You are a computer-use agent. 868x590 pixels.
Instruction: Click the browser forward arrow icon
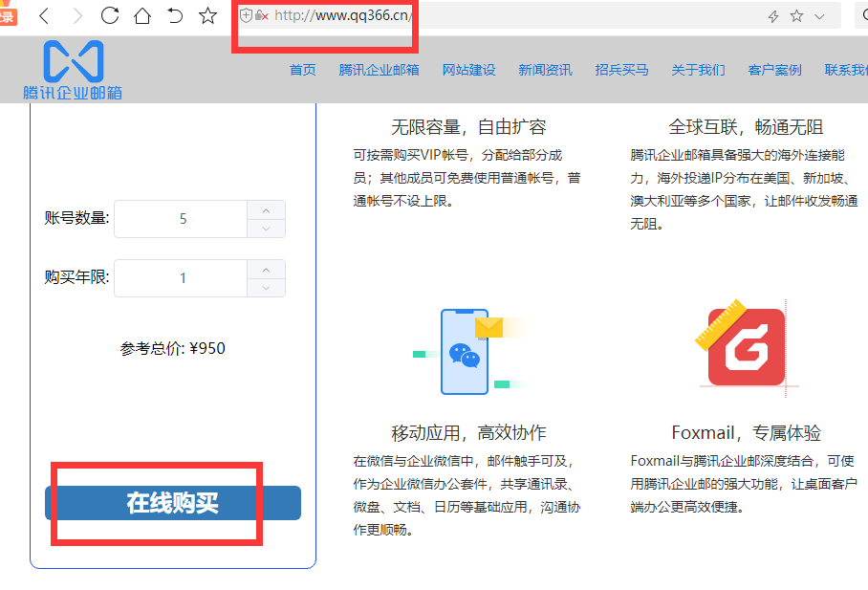pyautogui.click(x=76, y=15)
